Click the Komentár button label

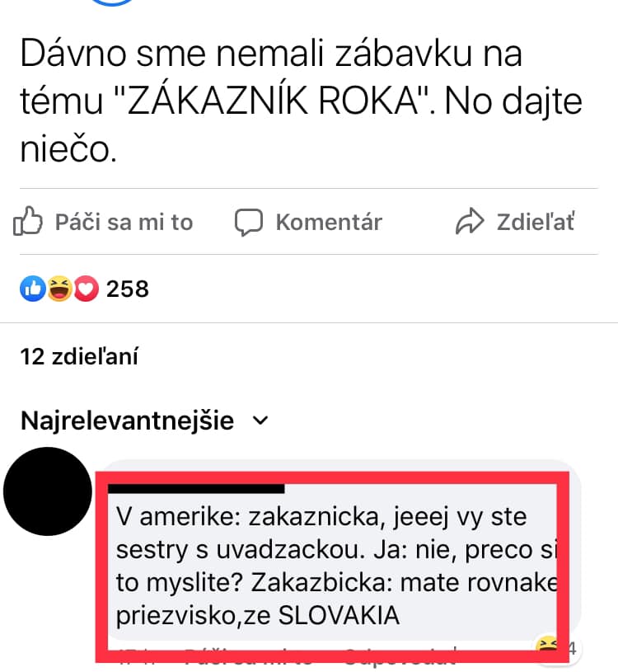coord(329,222)
